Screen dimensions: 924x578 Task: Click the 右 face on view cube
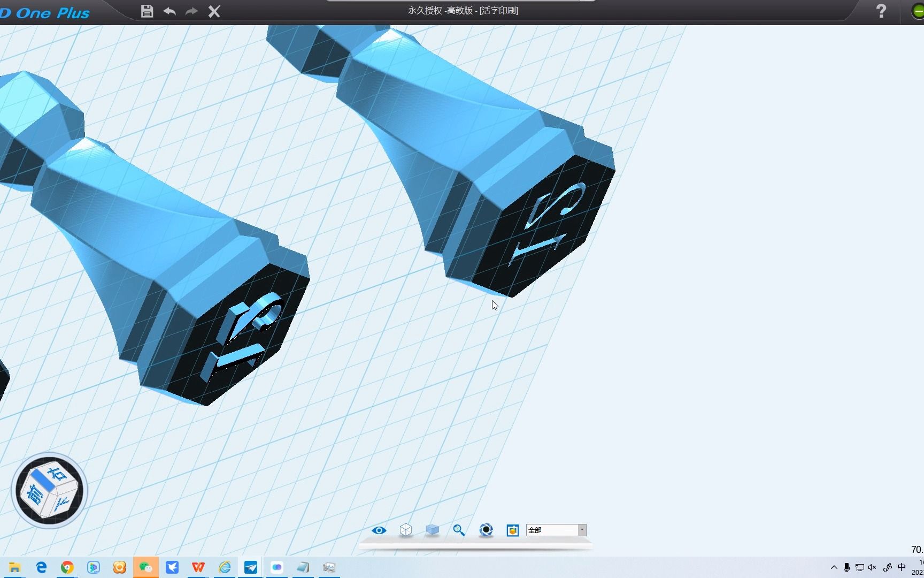pos(57,474)
